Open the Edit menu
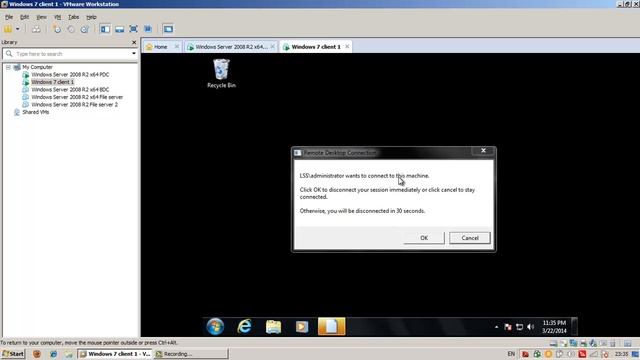This screenshot has height=360, width=640. tap(24, 17)
